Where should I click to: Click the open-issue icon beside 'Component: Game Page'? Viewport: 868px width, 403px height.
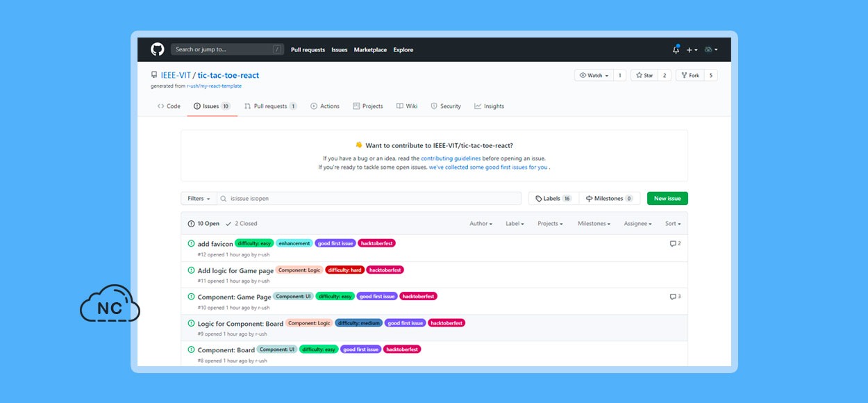[x=191, y=296]
